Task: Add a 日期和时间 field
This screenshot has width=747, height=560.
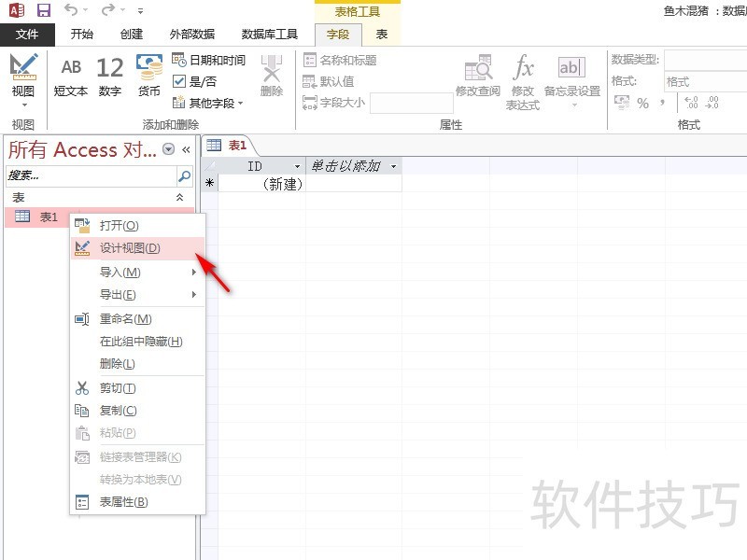Action: click(x=208, y=60)
